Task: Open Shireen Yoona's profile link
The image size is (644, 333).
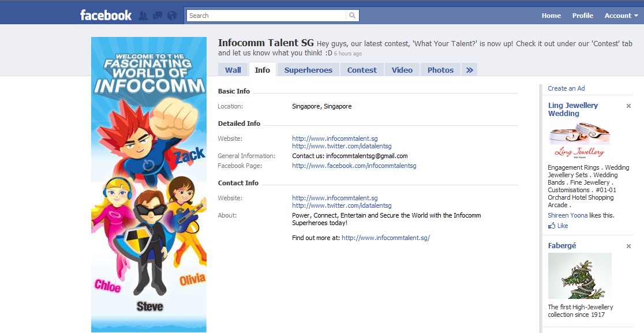Action: pyautogui.click(x=568, y=216)
